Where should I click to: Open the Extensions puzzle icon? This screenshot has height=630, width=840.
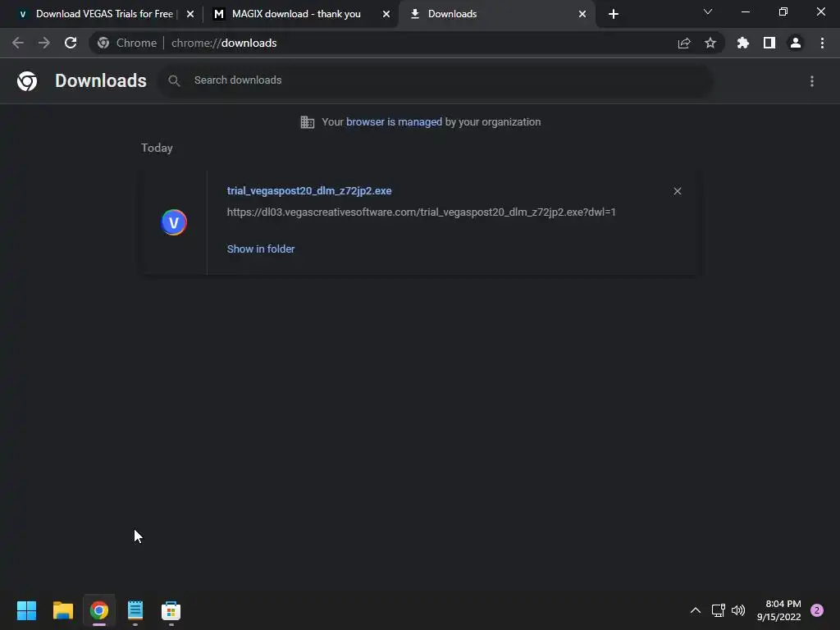pos(743,43)
